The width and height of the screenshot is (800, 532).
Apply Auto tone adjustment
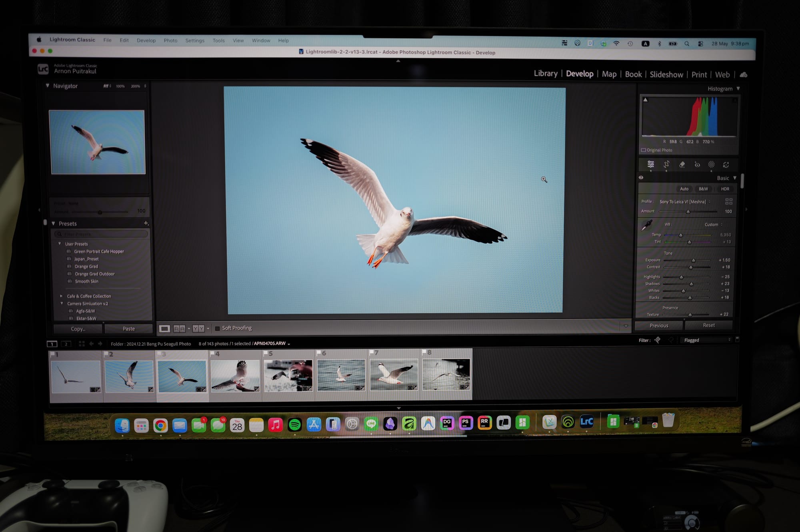click(684, 189)
